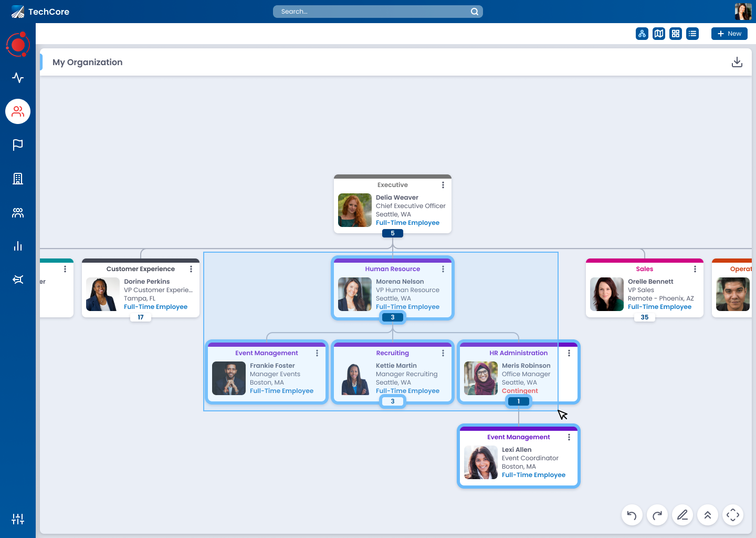756x538 pixels.
Task: Expand Customer Experience's 17 reports badge
Action: tap(141, 317)
